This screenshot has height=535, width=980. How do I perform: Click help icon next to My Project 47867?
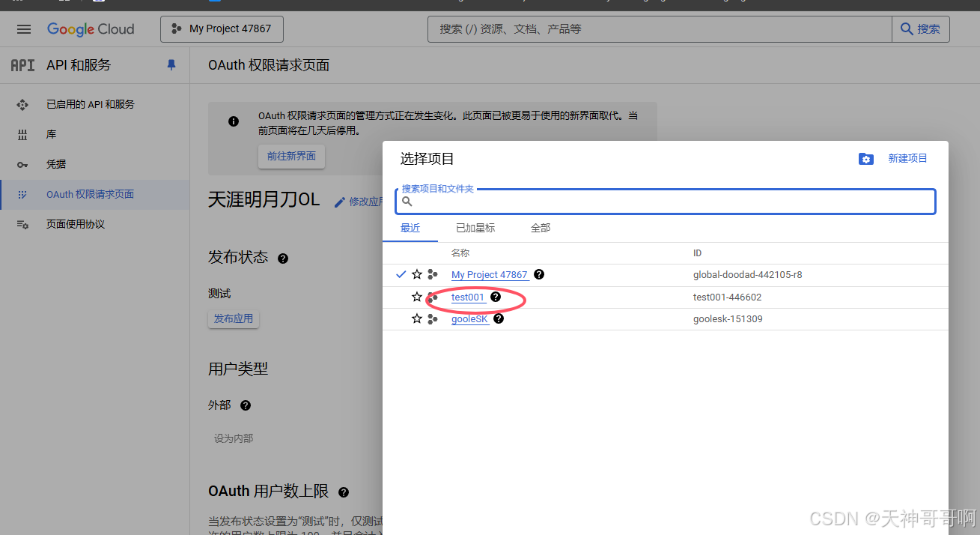(539, 275)
